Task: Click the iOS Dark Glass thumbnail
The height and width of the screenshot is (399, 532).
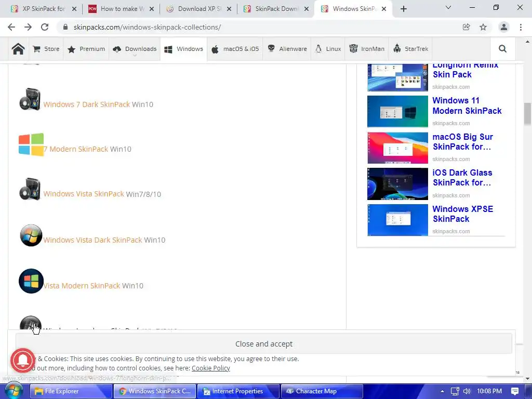Action: click(x=397, y=184)
